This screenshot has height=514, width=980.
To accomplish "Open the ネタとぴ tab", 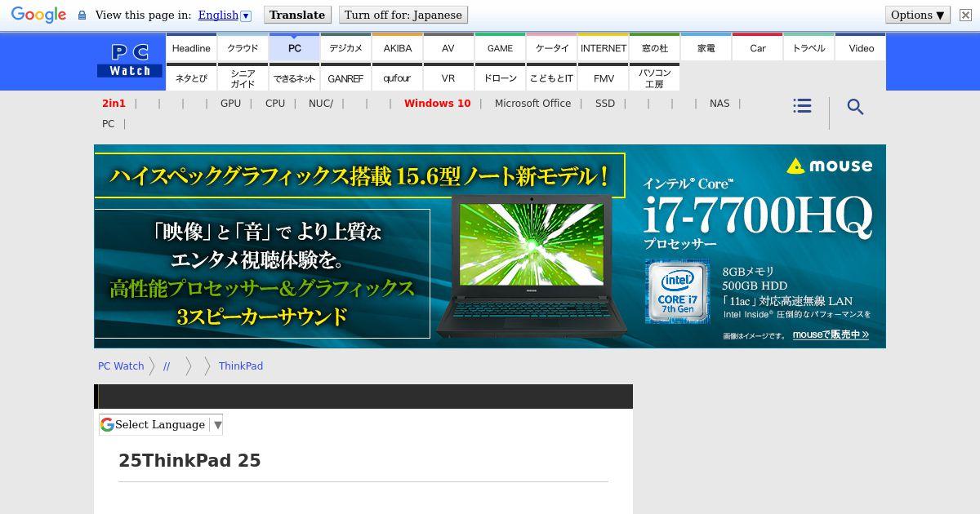I will 191,78.
